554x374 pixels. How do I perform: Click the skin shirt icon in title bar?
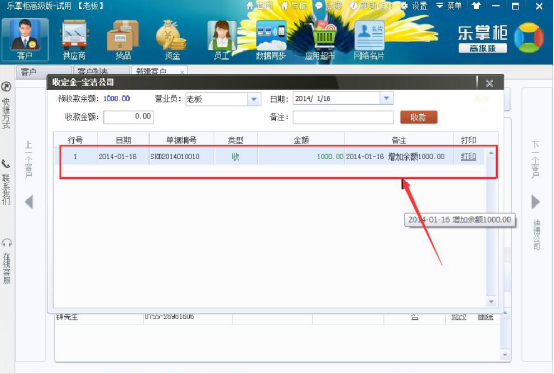(x=476, y=6)
